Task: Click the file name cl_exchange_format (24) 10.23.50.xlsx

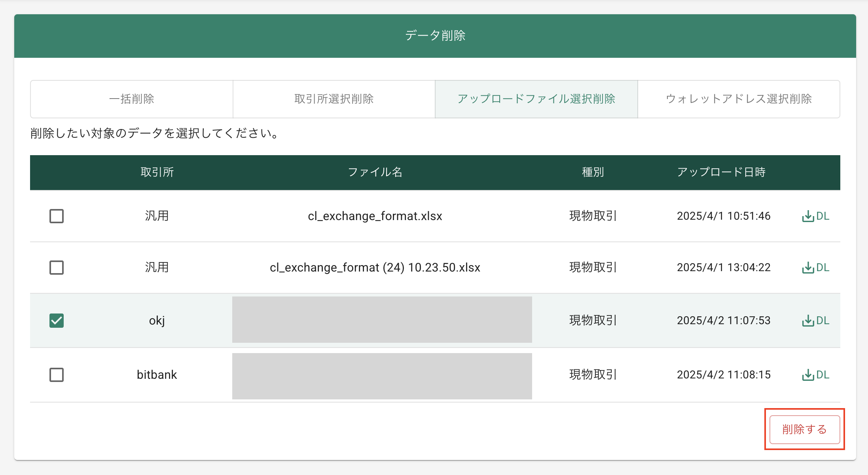Action: click(375, 268)
